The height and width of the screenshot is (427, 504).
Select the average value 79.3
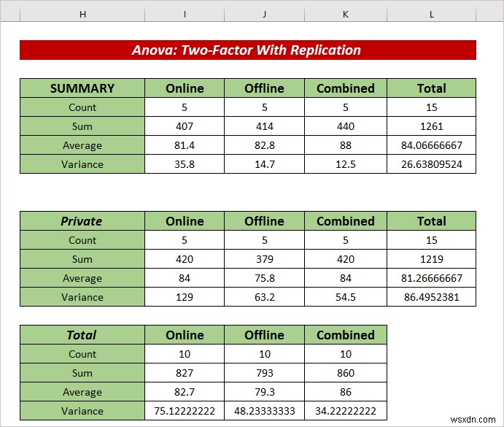tap(264, 392)
